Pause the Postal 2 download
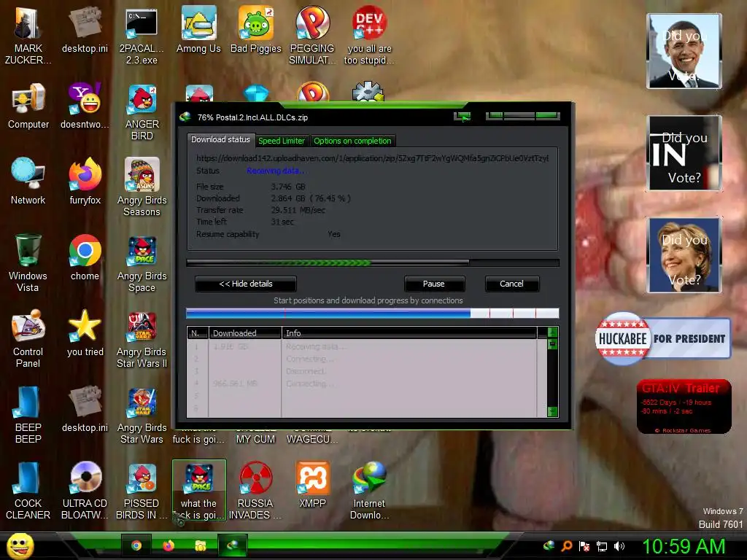 pos(434,284)
